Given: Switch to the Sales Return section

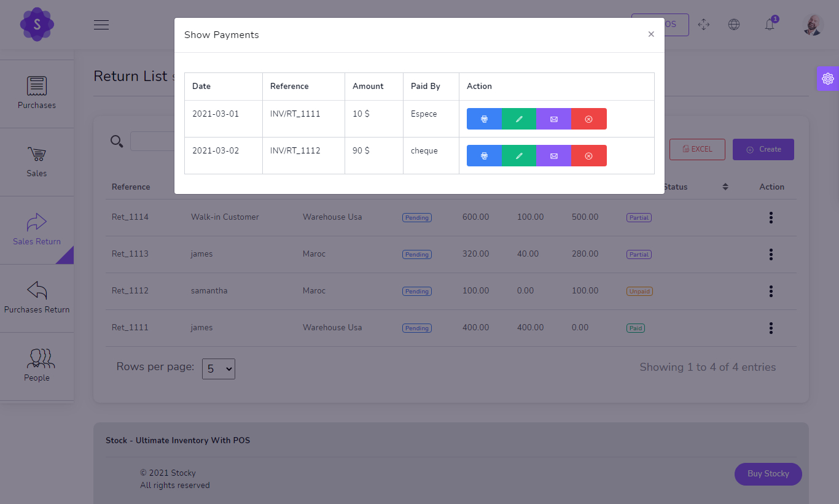Looking at the screenshot, I should click(x=37, y=229).
